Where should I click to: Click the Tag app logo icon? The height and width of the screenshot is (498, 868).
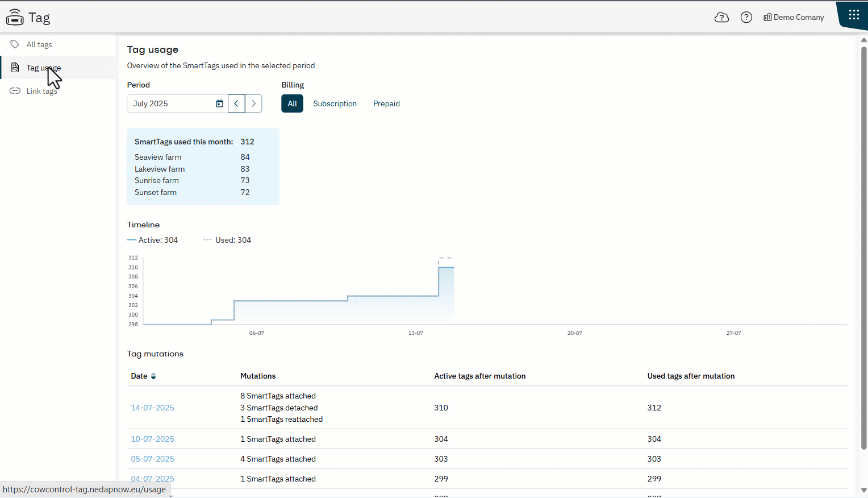click(x=15, y=18)
